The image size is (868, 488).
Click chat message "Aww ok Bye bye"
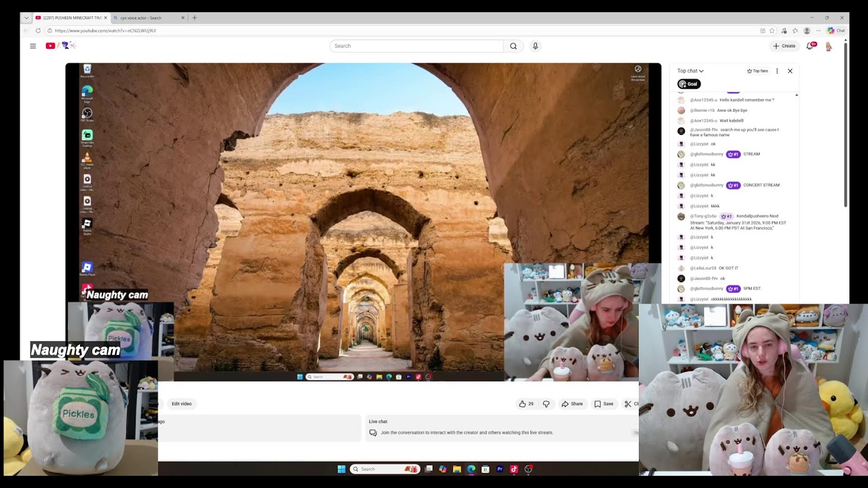click(x=734, y=110)
